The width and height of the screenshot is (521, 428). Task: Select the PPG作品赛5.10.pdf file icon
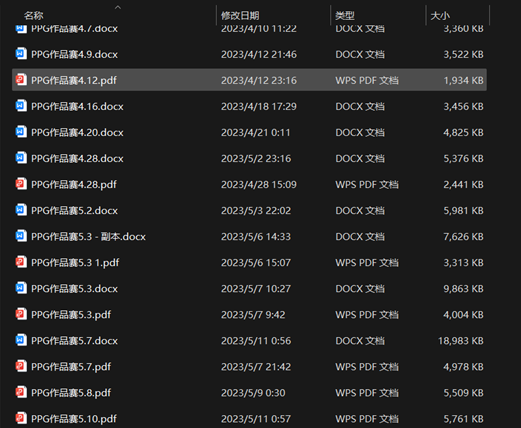tap(21, 418)
